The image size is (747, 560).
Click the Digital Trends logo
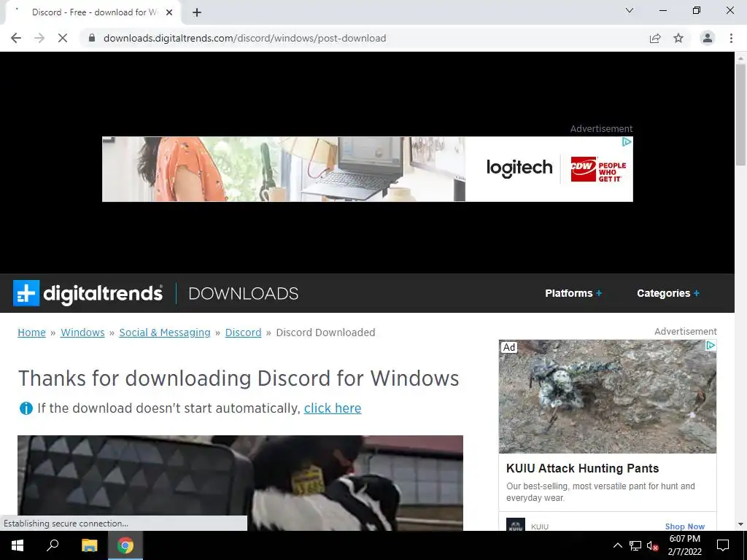[88, 293]
